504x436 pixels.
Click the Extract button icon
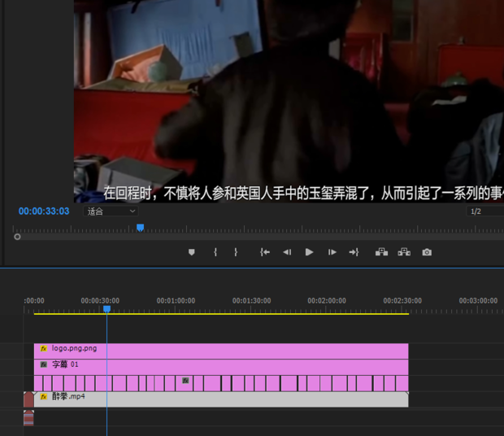[404, 252]
